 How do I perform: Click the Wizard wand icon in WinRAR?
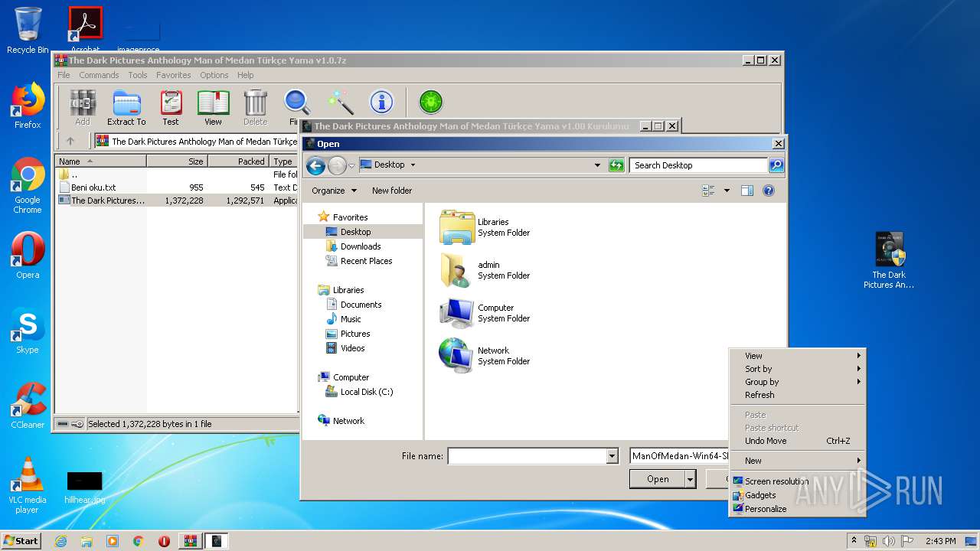click(x=340, y=103)
